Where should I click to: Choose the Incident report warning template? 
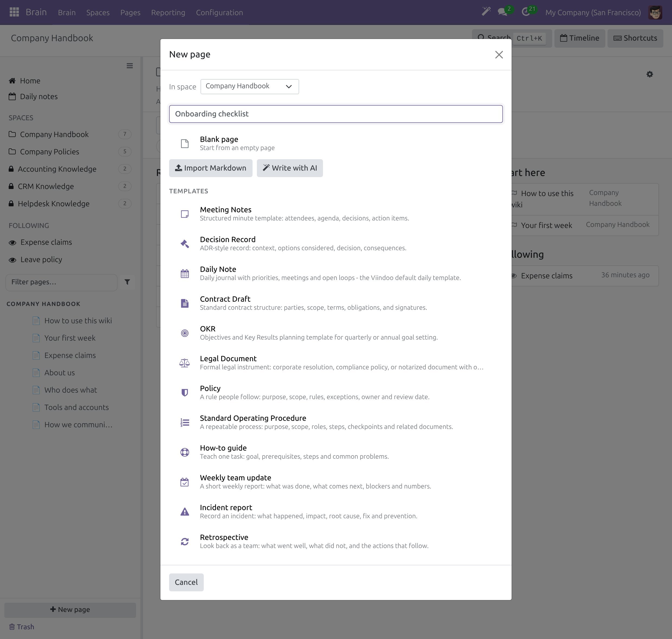(x=336, y=512)
